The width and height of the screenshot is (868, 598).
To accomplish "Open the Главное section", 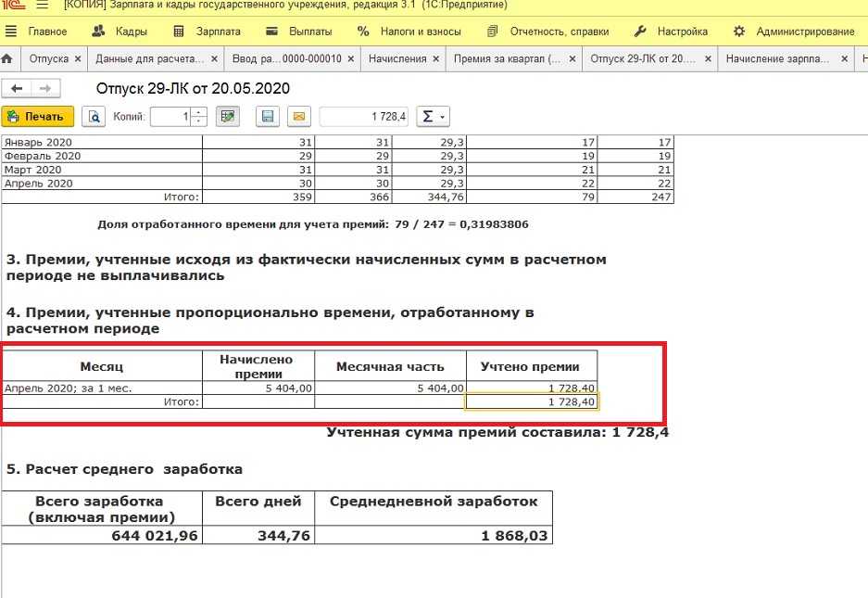I will coord(47,32).
